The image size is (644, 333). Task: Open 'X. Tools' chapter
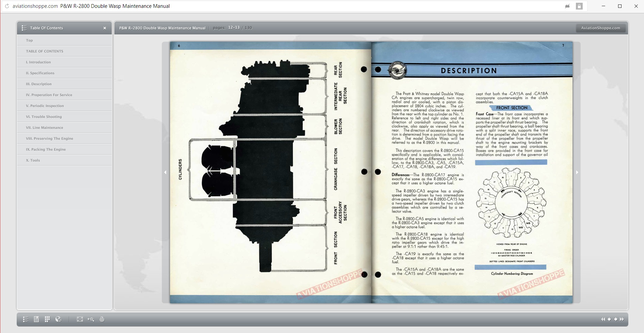(x=64, y=160)
